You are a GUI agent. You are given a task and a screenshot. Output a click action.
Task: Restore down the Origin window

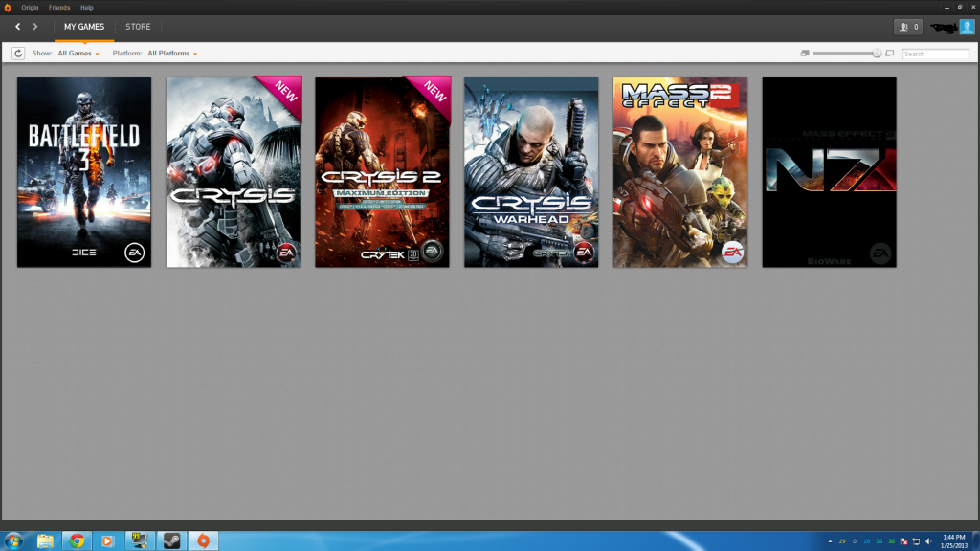tap(960, 8)
